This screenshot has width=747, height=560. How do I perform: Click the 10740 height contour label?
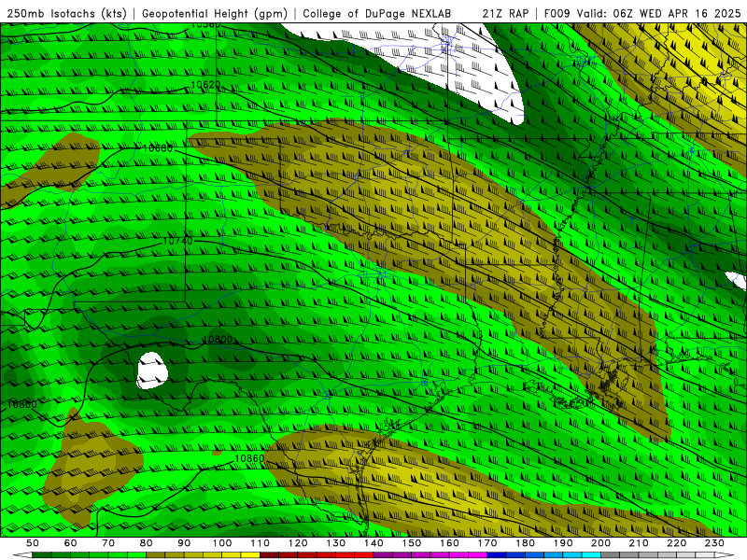[177, 241]
